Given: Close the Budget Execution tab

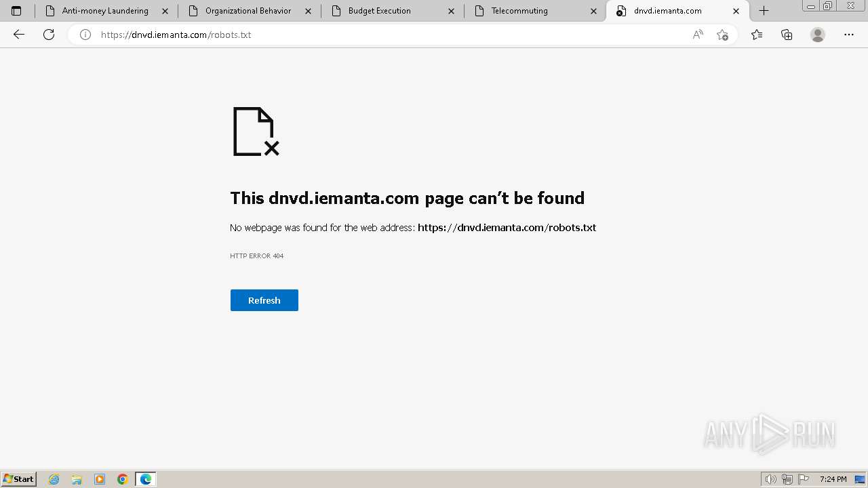Looking at the screenshot, I should pyautogui.click(x=451, y=11).
